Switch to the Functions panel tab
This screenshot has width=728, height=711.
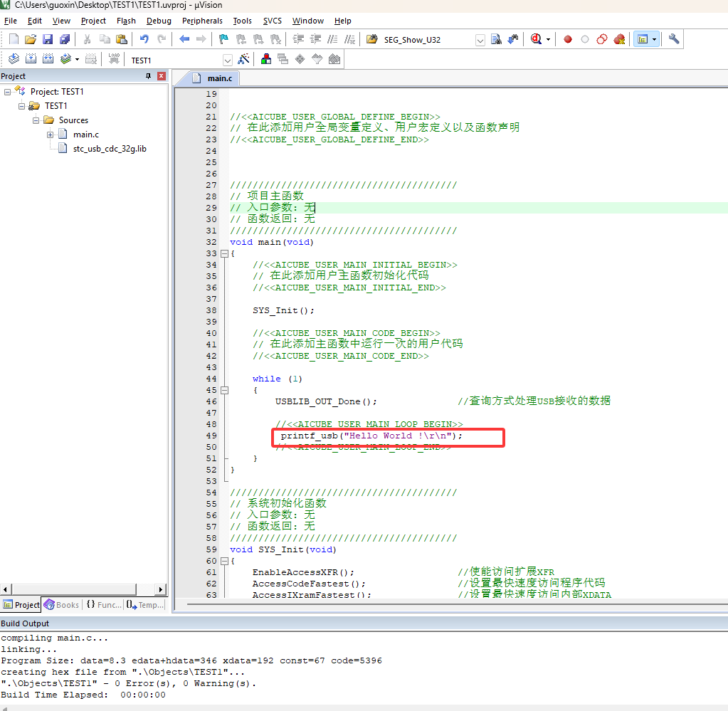tap(104, 605)
